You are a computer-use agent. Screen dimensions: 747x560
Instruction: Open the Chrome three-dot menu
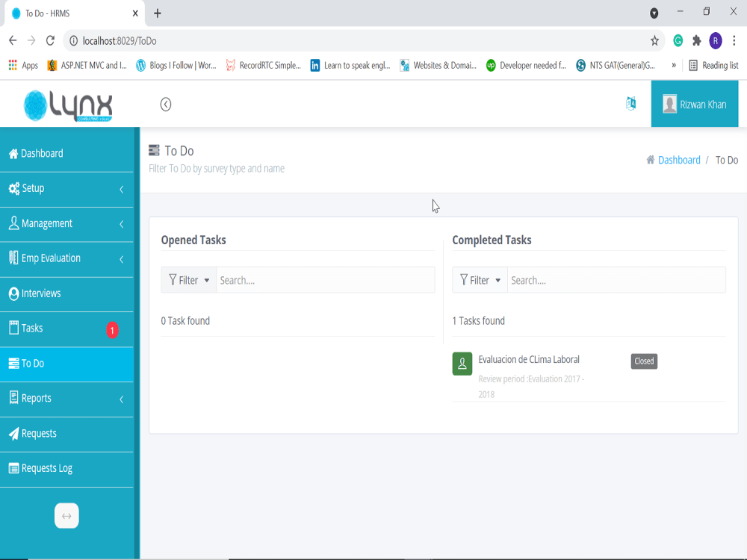[x=734, y=41]
